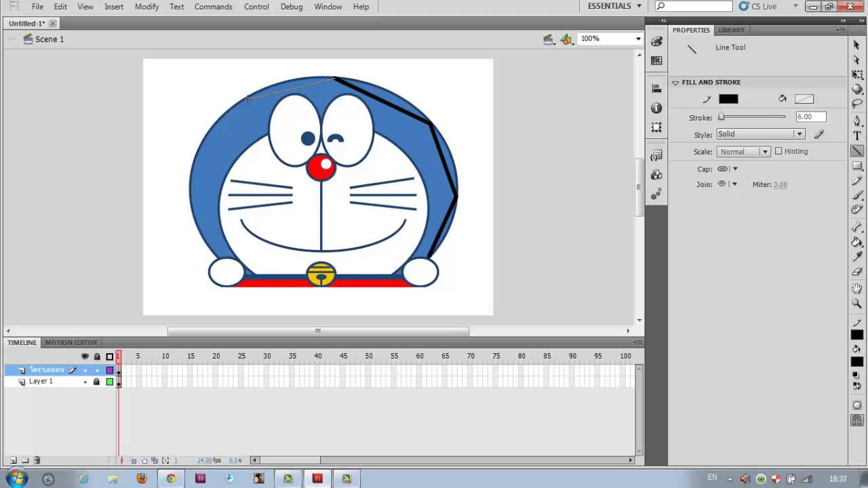
Task: Open the Color panel palette icon
Action: (656, 41)
